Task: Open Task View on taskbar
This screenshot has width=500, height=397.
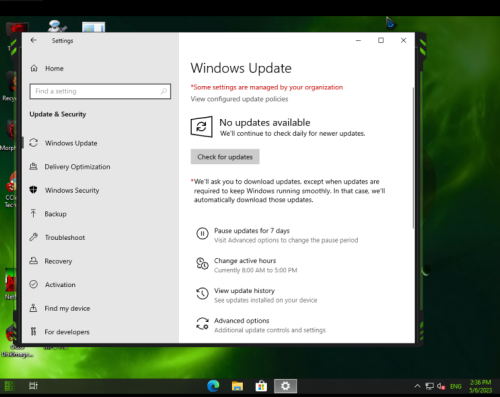Action: [x=33, y=386]
